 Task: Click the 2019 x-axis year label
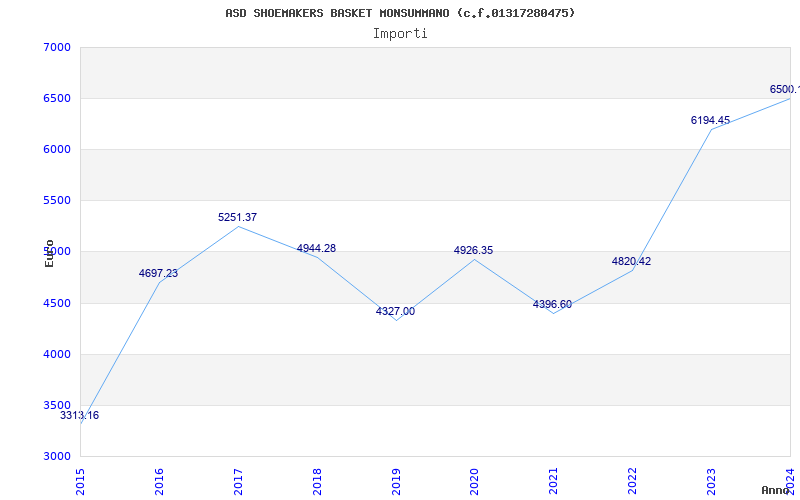click(396, 482)
